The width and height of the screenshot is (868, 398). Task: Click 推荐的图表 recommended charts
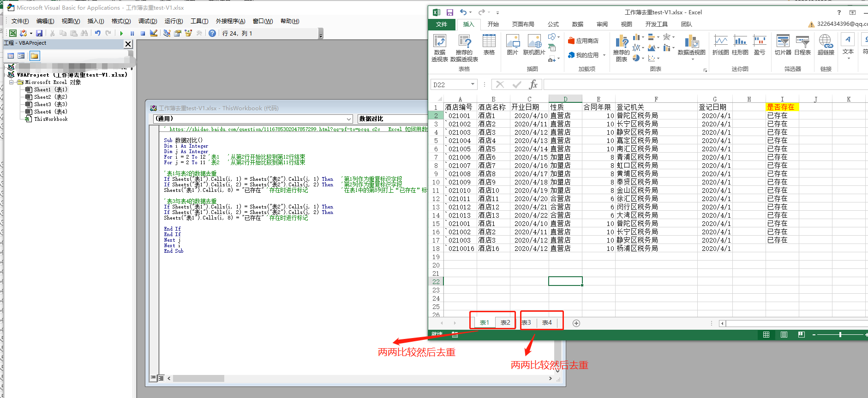click(622, 48)
